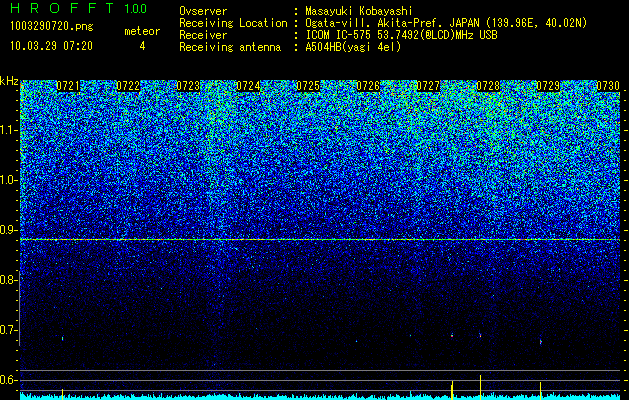The width and height of the screenshot is (629, 400).
Task: Click the 0723 time marker
Action: point(188,86)
